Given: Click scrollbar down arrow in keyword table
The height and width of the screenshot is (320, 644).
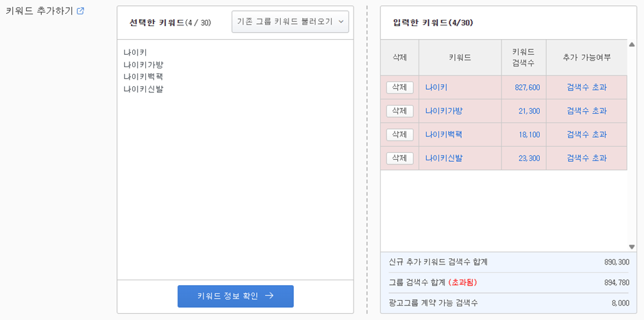Looking at the screenshot, I should tap(632, 247).
